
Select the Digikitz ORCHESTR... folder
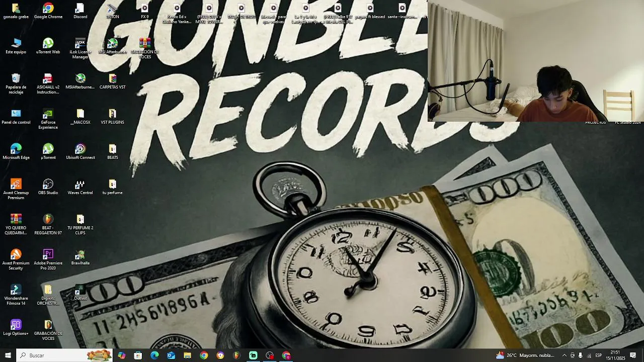(48, 295)
